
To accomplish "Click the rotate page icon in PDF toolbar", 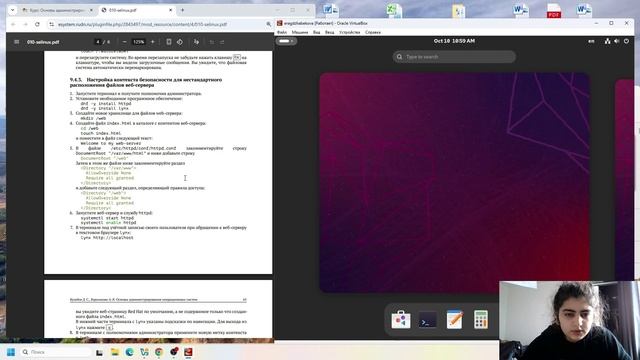I will click(180, 42).
